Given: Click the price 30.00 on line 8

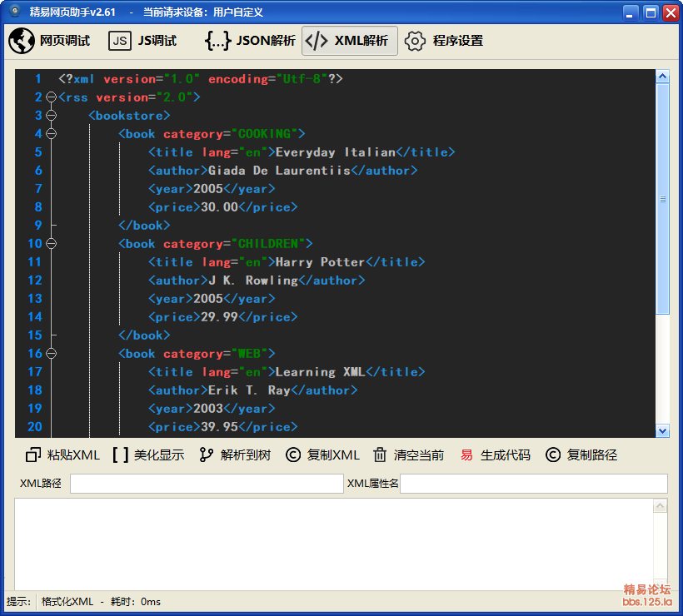Looking at the screenshot, I should pos(220,207).
